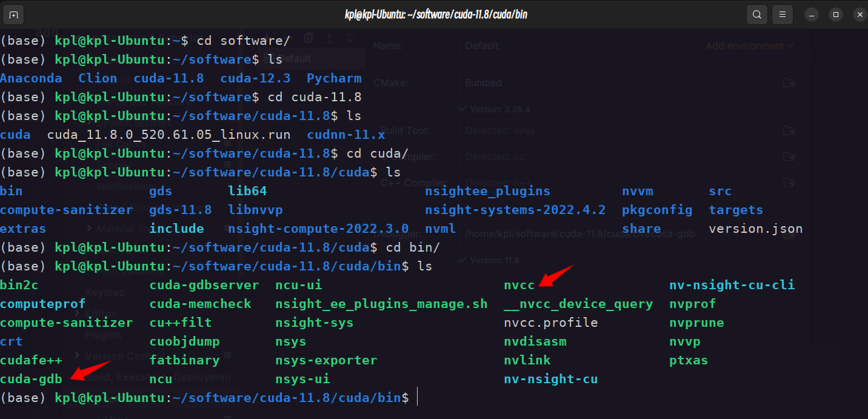
Task: Select the cu++filt executable name
Action: point(181,323)
